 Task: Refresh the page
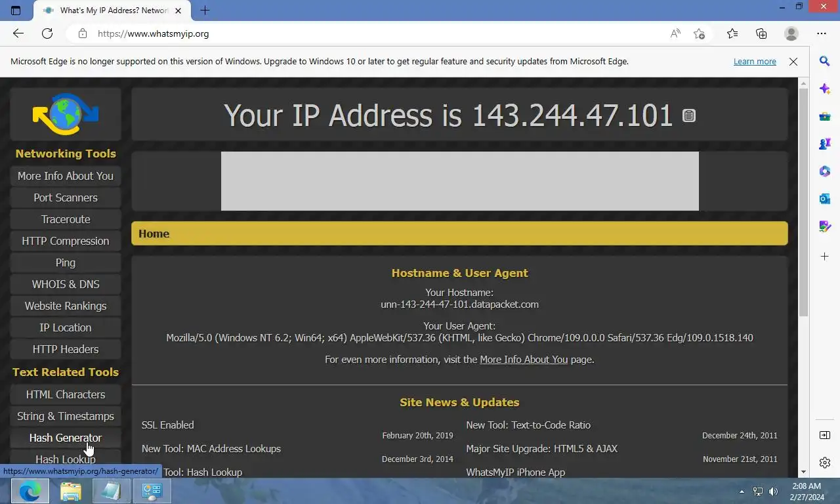click(x=47, y=33)
